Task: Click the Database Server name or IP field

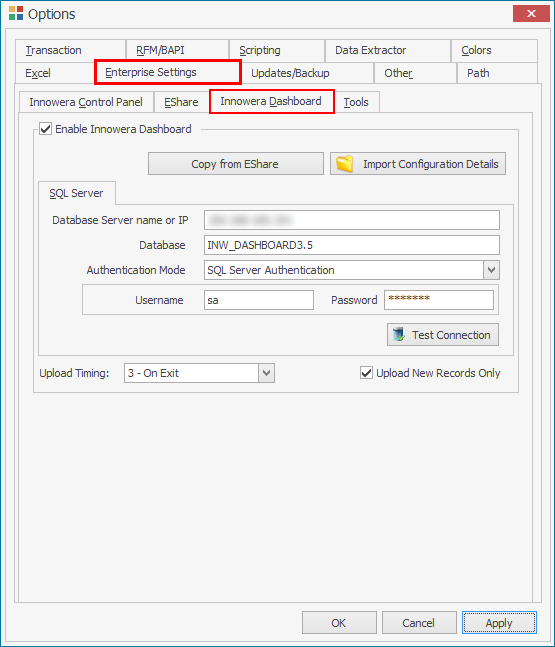Action: [x=352, y=220]
